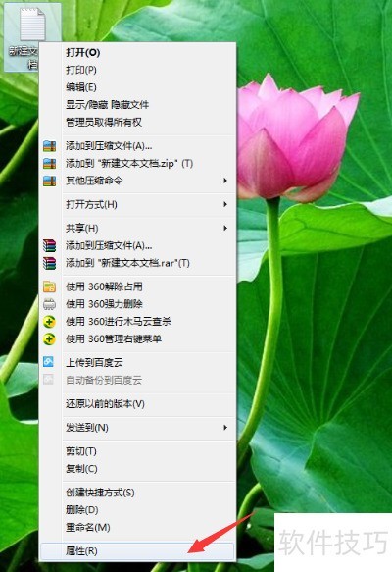The height and width of the screenshot is (572, 392).
Task: Click 上传到百度云 entry
Action: coord(137,363)
